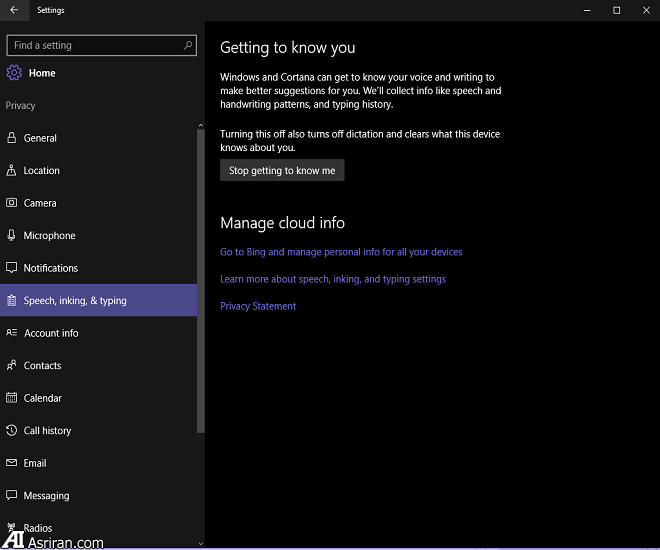The height and width of the screenshot is (550, 660).
Task: Click the Email envelope icon
Action: pos(12,463)
